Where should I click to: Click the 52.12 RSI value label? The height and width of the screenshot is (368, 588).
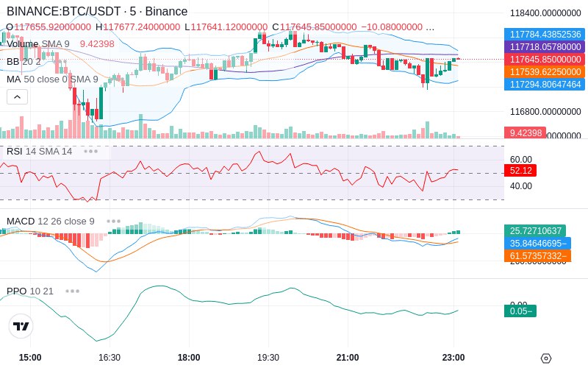tap(520, 171)
